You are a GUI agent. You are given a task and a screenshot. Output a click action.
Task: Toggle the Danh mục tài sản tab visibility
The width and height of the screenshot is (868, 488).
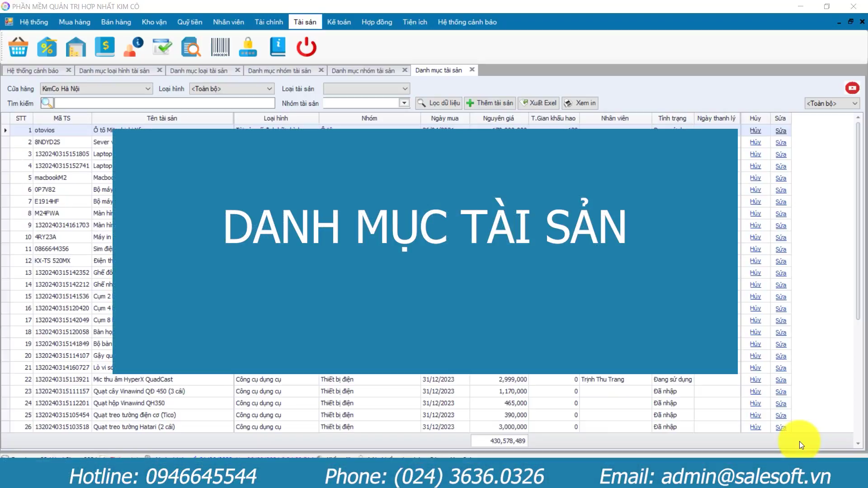[x=472, y=70]
